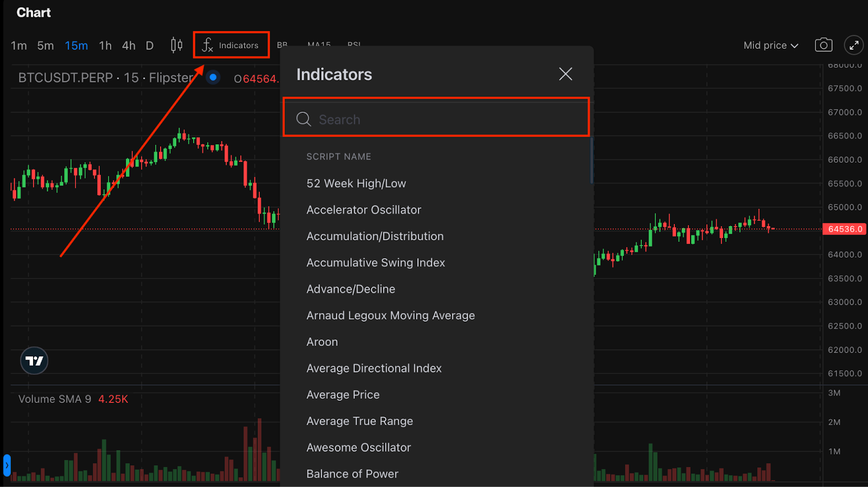Add Arnaud Legoux Moving Average indicator

pos(391,316)
